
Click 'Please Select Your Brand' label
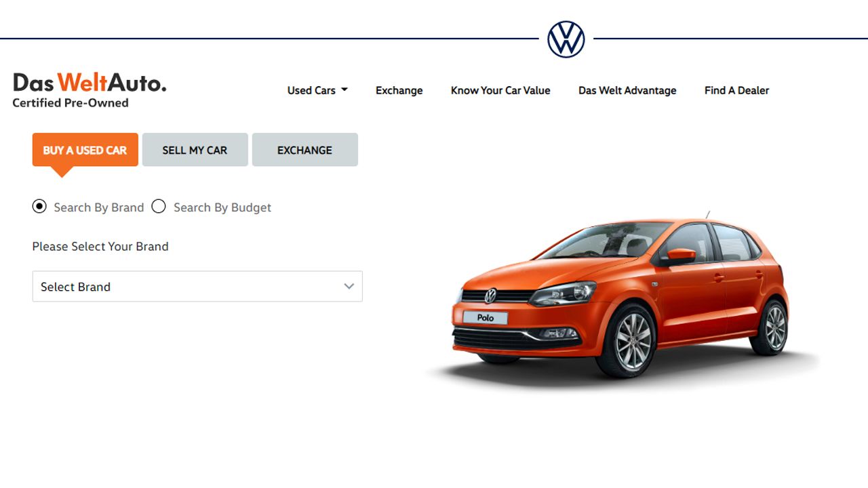[100, 247]
